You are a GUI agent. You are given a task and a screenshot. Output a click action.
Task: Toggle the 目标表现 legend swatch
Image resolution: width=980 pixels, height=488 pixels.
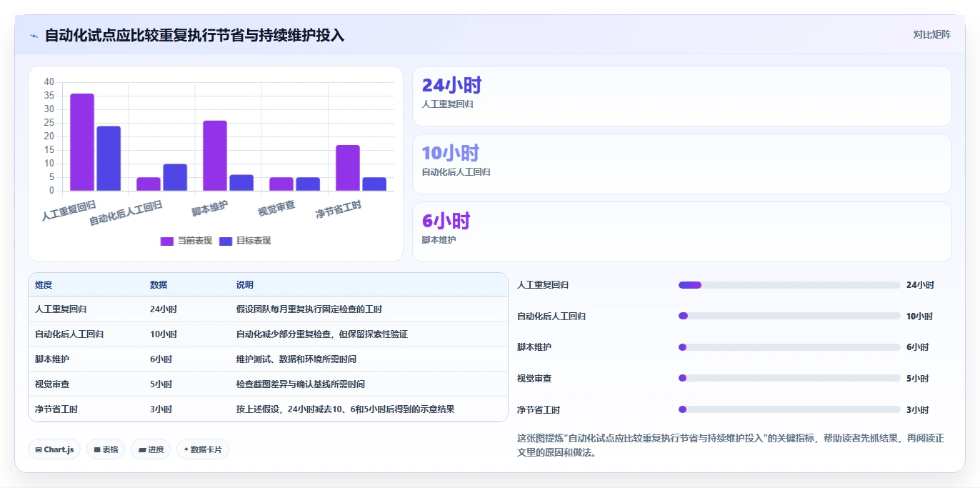pos(226,241)
